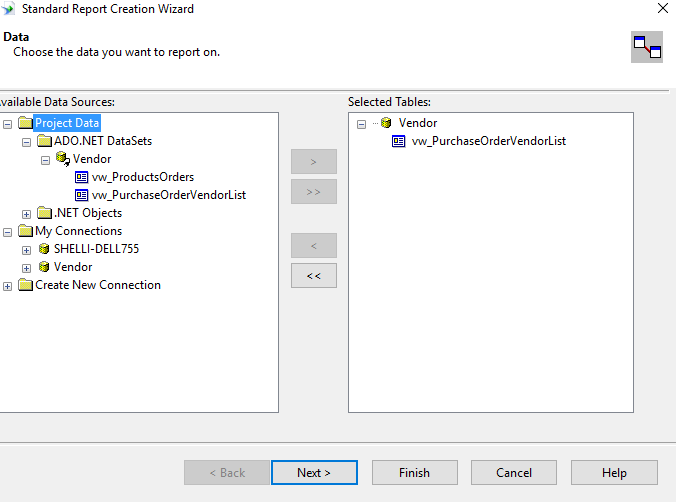This screenshot has width=676, height=502.
Task: Click the .NET Objects folder icon
Action: 44,213
